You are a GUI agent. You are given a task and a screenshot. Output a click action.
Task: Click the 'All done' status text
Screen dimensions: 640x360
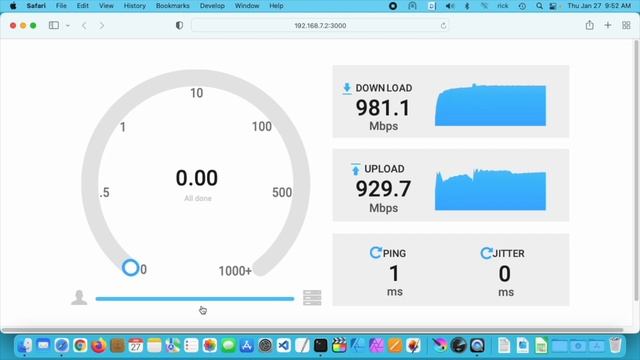pyautogui.click(x=198, y=198)
